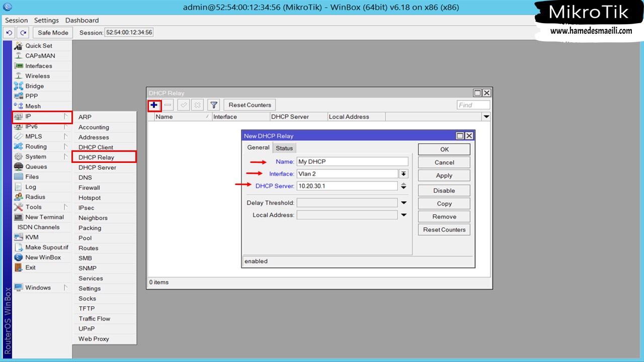Screen dimensions: 644x362
Task: Toggle the Safe Mode button
Action: pos(53,33)
